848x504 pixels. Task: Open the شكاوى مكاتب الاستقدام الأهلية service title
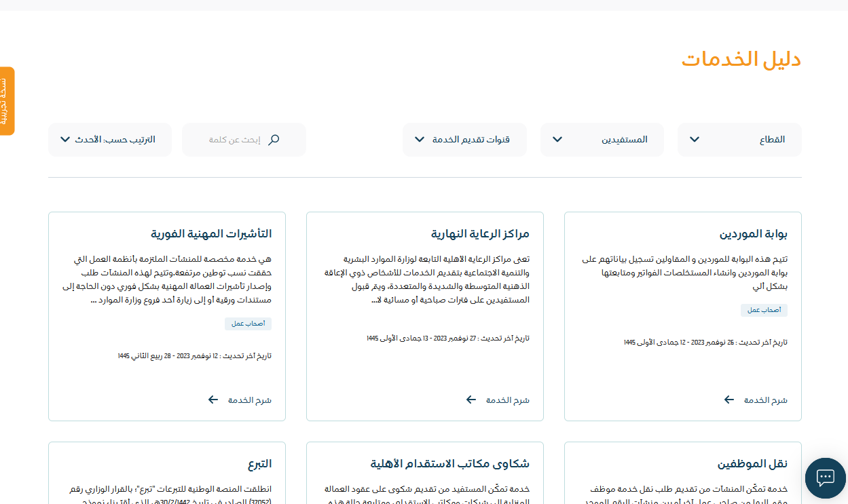tap(449, 464)
